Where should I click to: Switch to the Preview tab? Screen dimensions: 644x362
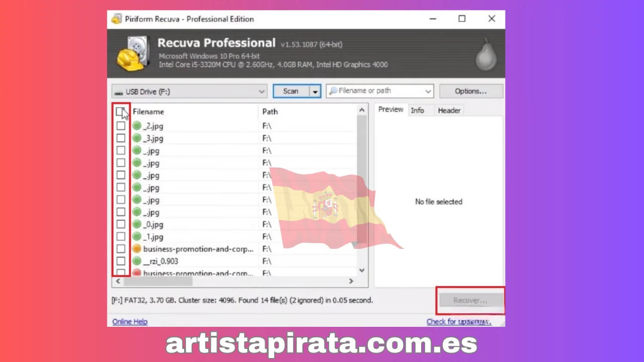click(391, 110)
